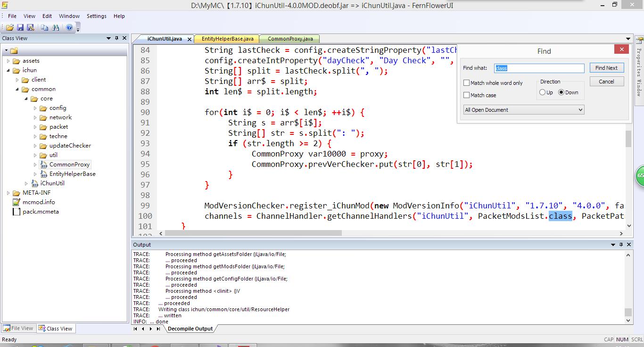Select Up search direction
Image resolution: width=644 pixels, height=347 pixels.
click(x=542, y=92)
